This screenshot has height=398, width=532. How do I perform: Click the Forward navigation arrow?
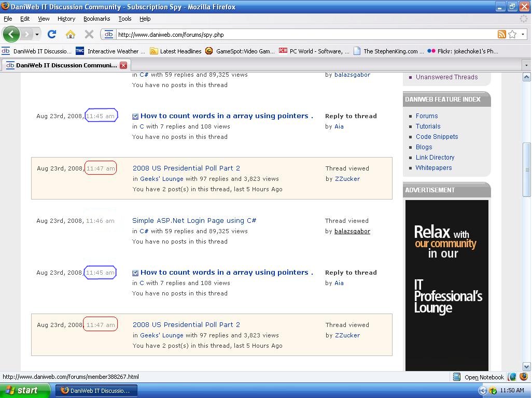(x=26, y=34)
